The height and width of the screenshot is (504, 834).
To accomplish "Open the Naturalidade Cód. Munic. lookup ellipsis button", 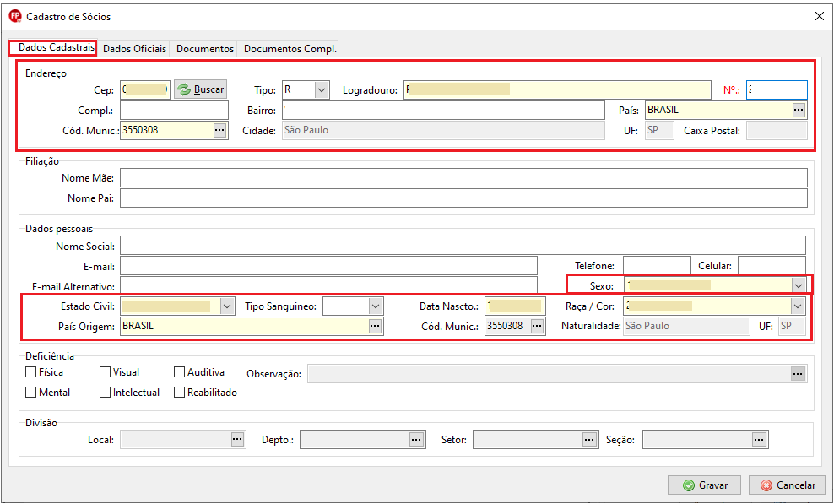I will coord(537,326).
